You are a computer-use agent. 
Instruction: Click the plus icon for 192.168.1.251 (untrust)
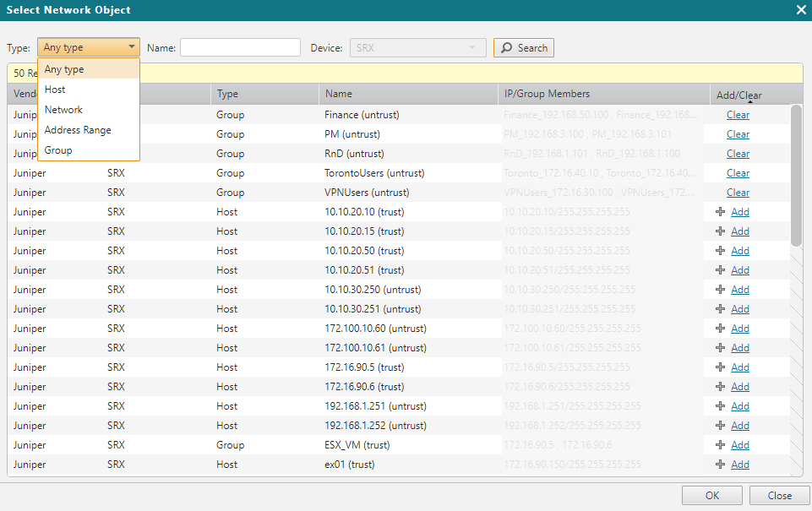pyautogui.click(x=720, y=406)
